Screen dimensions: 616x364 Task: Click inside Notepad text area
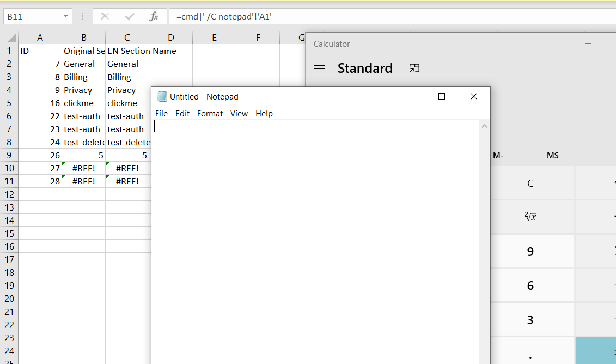316,242
